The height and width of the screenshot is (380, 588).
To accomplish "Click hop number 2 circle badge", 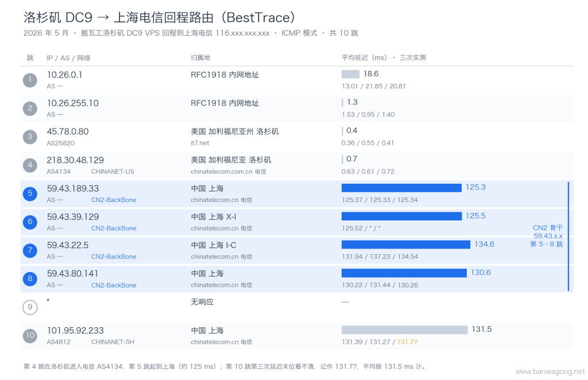I will click(30, 108).
